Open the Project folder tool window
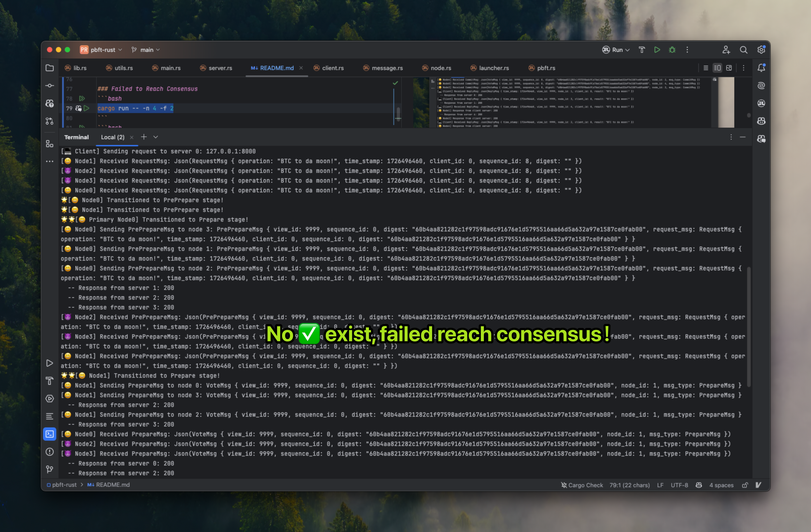The height and width of the screenshot is (532, 811). tap(50, 68)
